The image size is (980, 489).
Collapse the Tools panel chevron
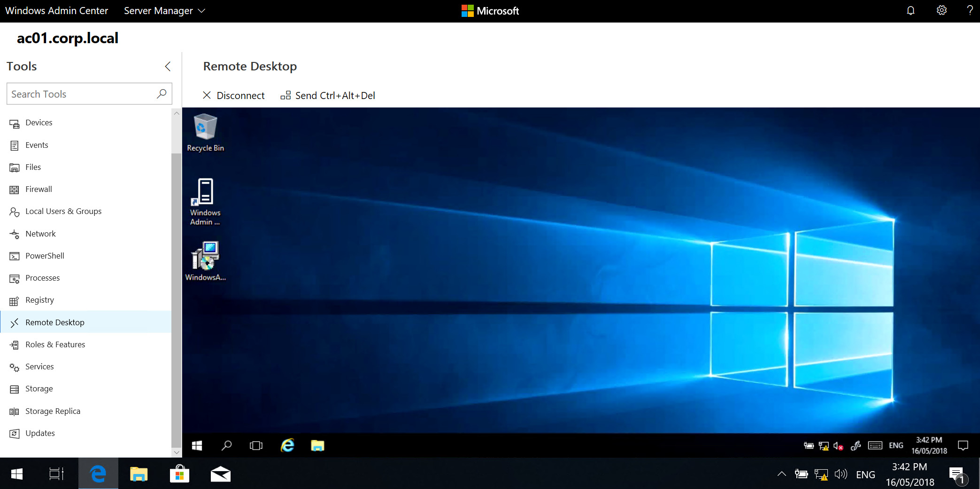(168, 66)
